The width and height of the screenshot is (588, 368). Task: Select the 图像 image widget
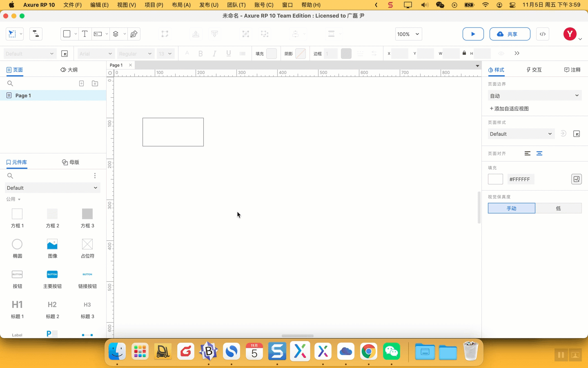point(52,248)
